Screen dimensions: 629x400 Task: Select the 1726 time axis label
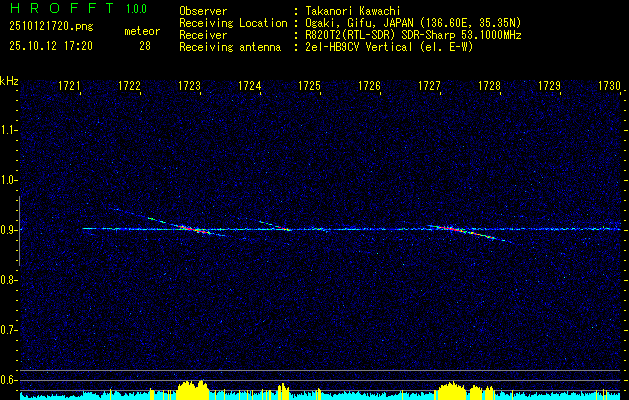click(x=369, y=86)
